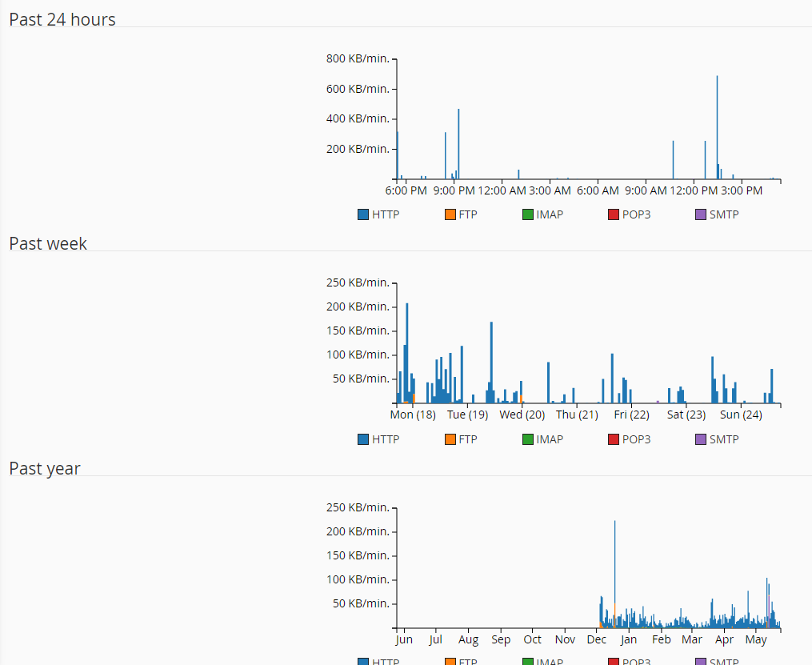Click the Jan label on Past year axis
Screen dimensions: 812x665
coord(629,639)
